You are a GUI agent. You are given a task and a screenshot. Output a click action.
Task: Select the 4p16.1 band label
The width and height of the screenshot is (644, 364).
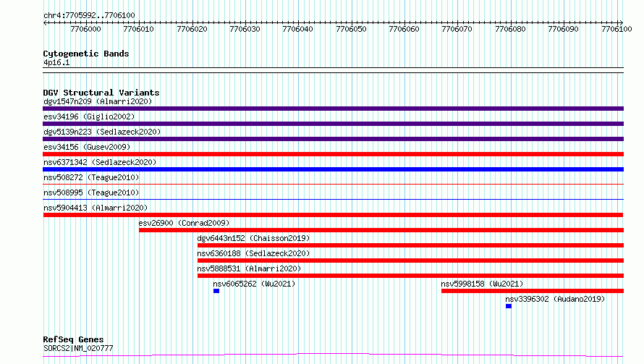point(56,62)
